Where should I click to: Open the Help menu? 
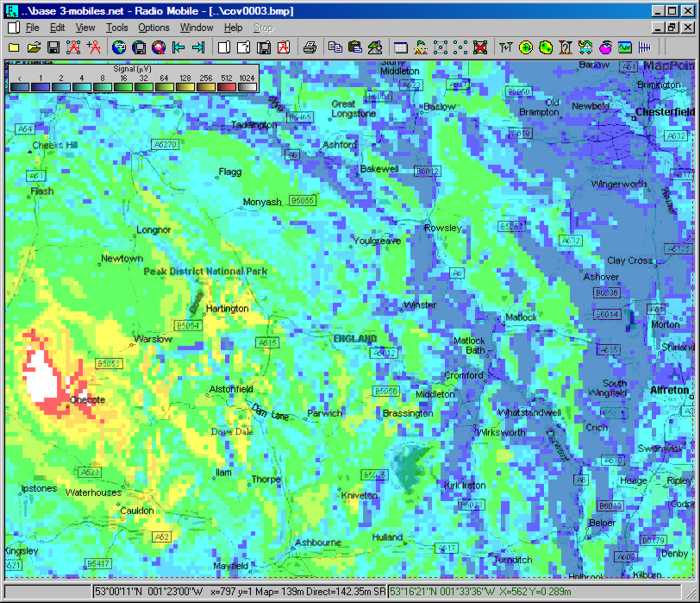click(x=233, y=28)
